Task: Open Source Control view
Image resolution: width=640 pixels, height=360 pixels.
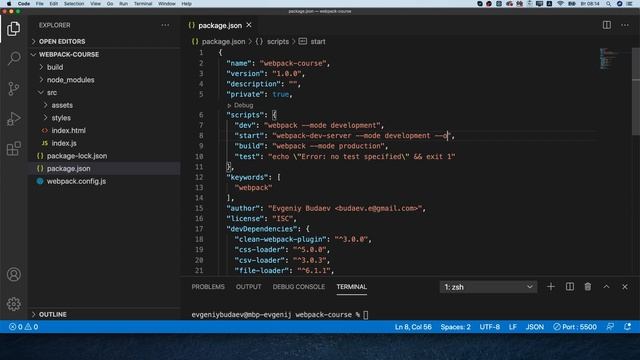Action: [x=13, y=89]
